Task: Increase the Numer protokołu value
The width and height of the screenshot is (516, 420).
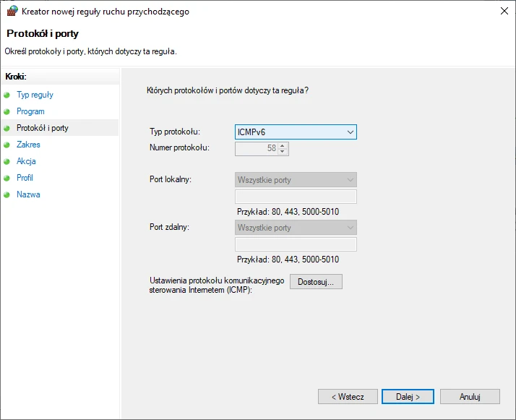Action: [283, 145]
